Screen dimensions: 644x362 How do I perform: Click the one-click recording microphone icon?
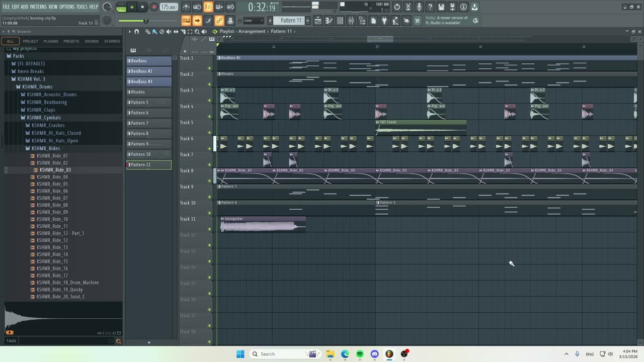point(419,7)
